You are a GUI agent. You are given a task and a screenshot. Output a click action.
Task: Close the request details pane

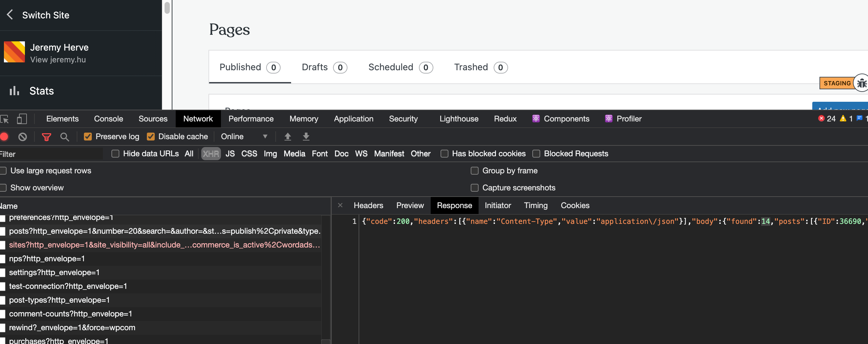340,205
